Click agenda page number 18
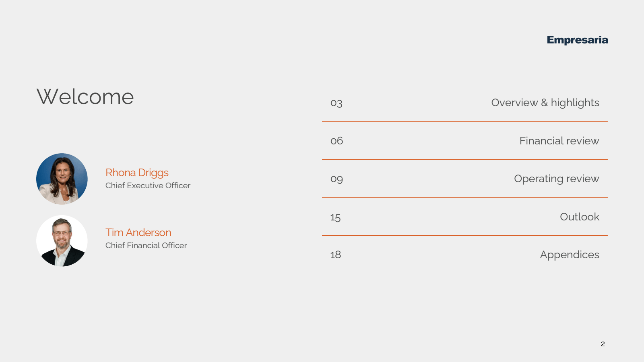644x362 pixels. (x=335, y=255)
